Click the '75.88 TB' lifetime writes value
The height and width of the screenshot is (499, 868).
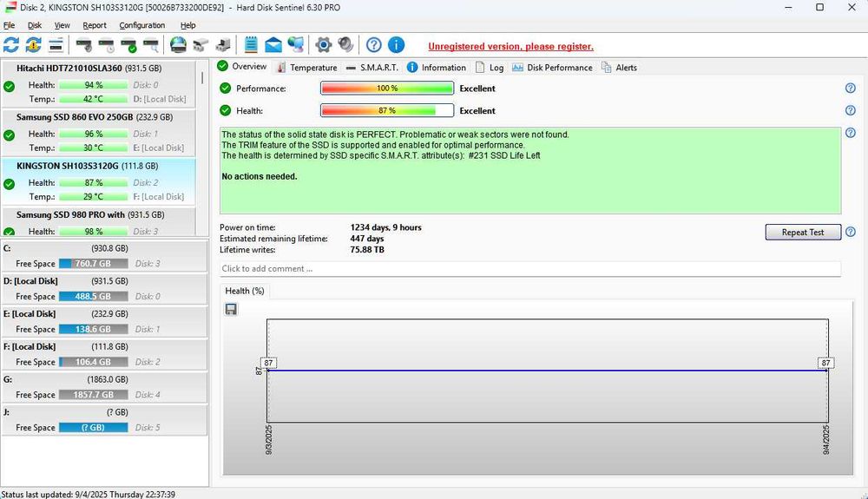click(x=367, y=250)
